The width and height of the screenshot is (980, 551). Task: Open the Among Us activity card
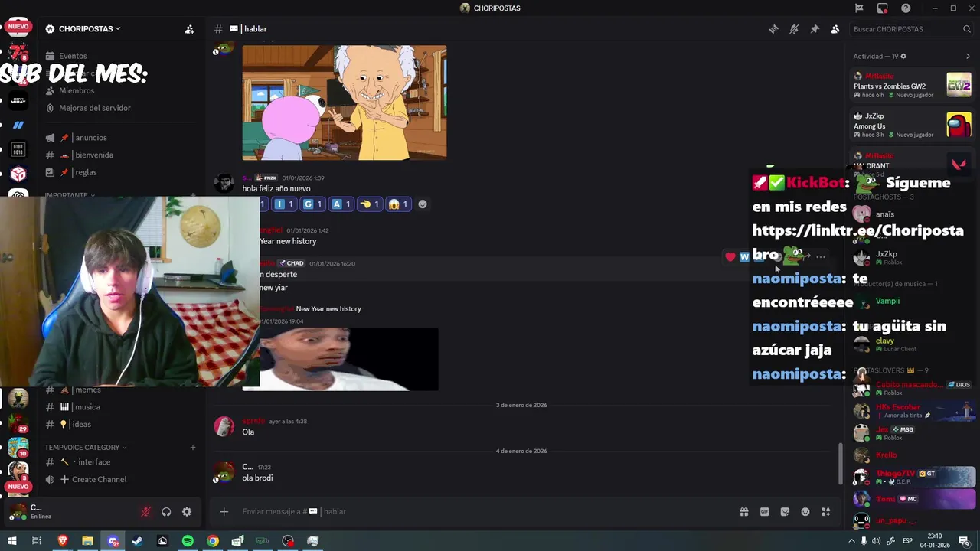[x=912, y=126]
